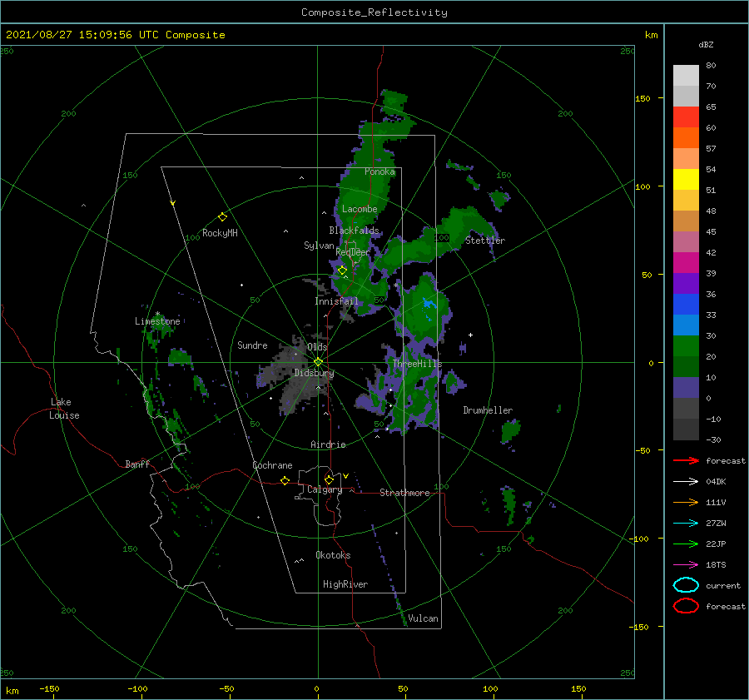Click the Sylvan label
Screen dimensions: 749x700
[x=319, y=246]
